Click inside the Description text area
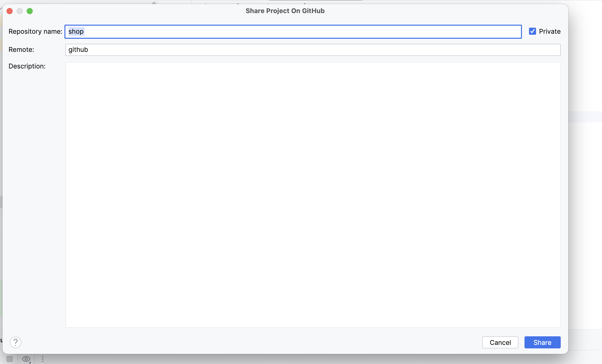The image size is (602, 364). click(313, 195)
